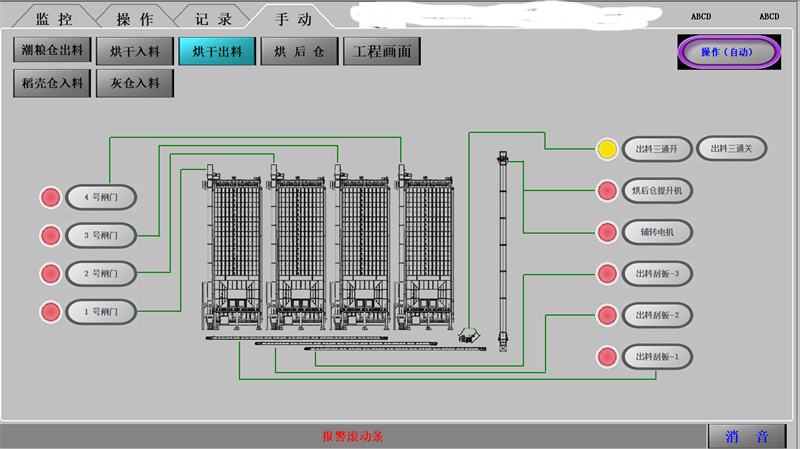Image resolution: width=800 pixels, height=449 pixels.
Task: Mute the alarm with the 消音 button
Action: pos(747,437)
